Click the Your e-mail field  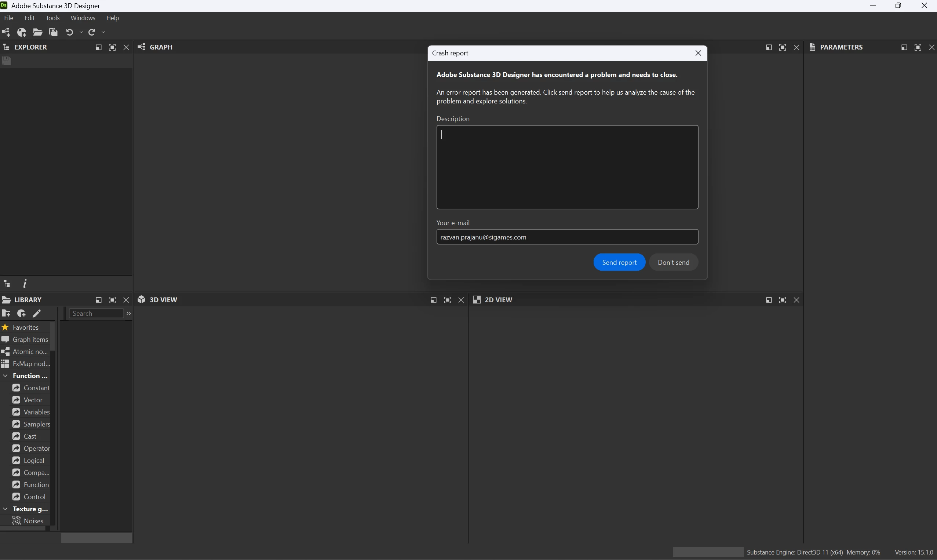point(567,237)
